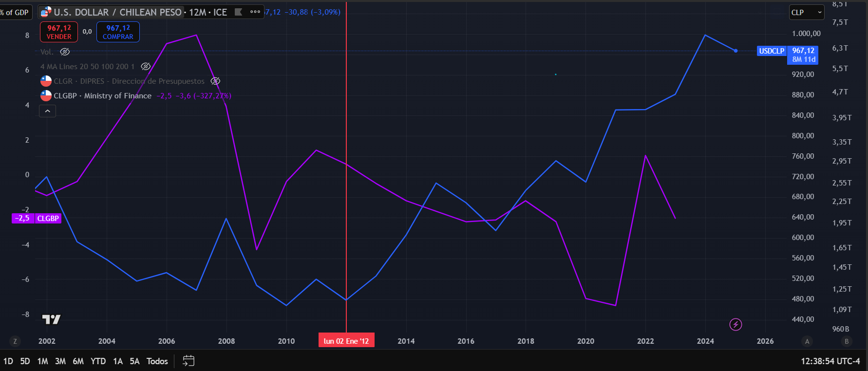This screenshot has width=868, height=371.
Task: Click the B scale button
Action: tap(847, 341)
